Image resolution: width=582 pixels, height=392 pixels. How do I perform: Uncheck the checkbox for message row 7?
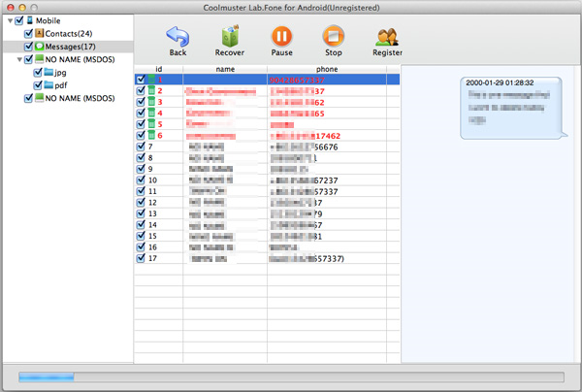coord(142,147)
